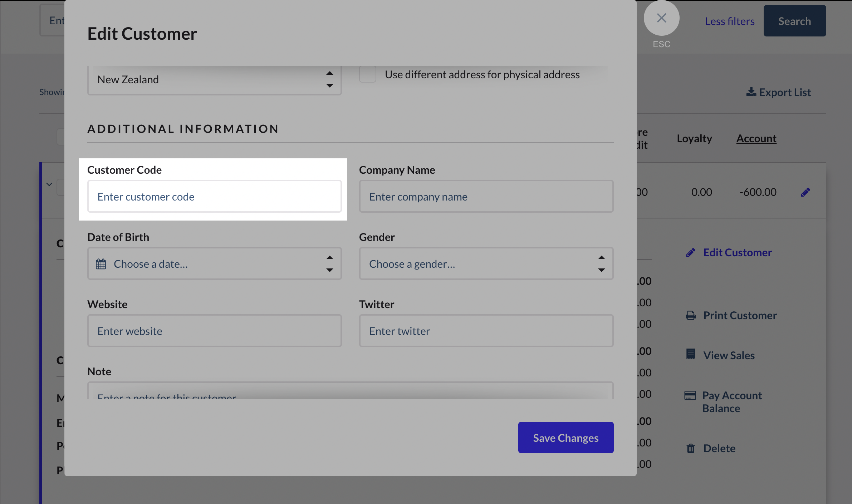Click the calendar icon in Date of Birth
Viewport: 852px width, 504px height.
(x=101, y=264)
